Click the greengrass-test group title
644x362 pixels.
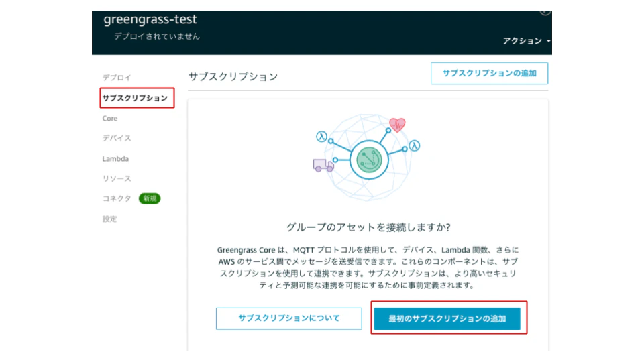(150, 19)
